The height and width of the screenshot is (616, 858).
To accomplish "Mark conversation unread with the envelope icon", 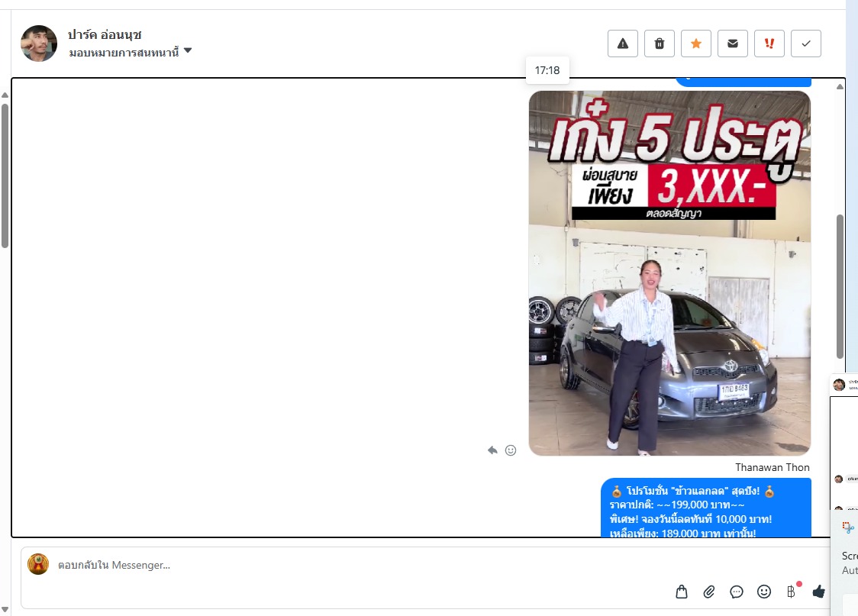I will pyautogui.click(x=732, y=44).
